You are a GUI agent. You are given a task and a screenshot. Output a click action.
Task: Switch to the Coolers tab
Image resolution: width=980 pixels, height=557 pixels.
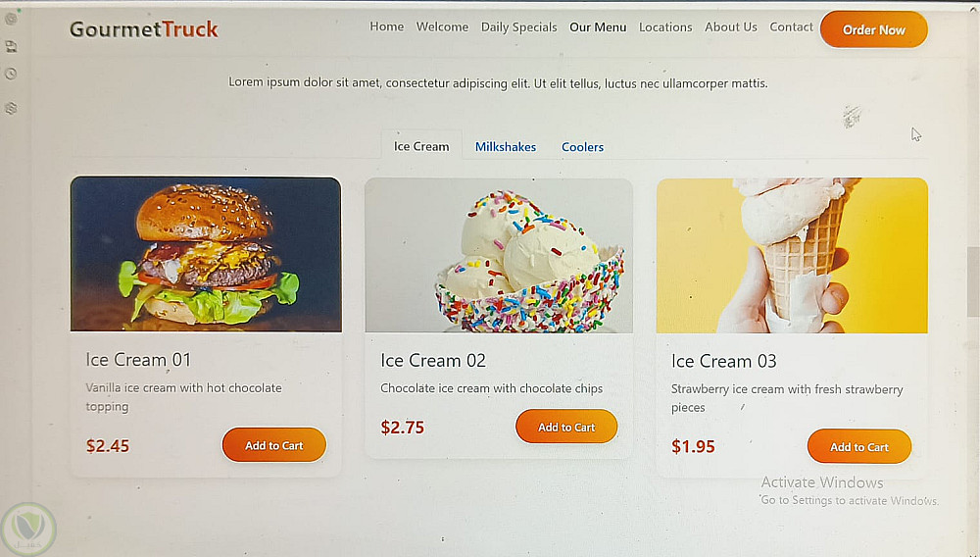[582, 147]
